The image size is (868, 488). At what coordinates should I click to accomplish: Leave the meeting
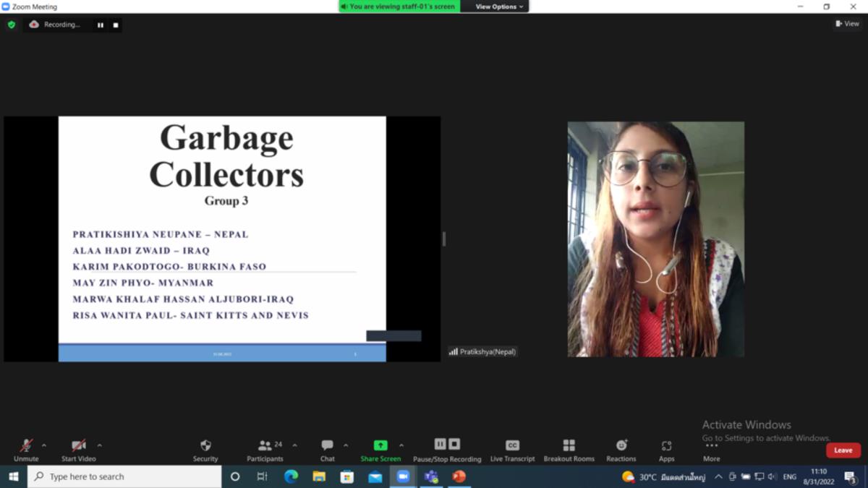[x=843, y=450]
